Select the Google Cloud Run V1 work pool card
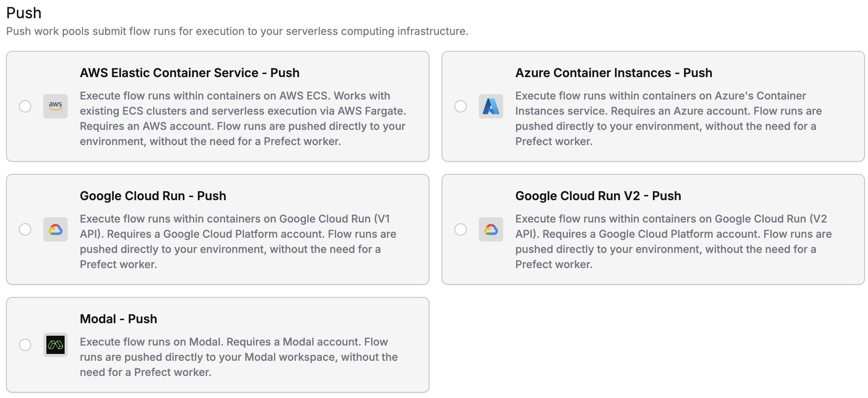Image resolution: width=868 pixels, height=398 pixels. (x=218, y=229)
